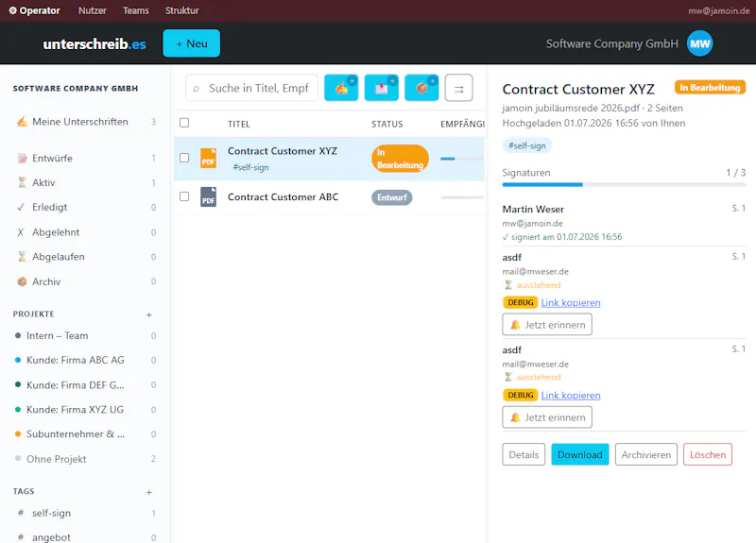Select the Intern – Team project

point(85,335)
